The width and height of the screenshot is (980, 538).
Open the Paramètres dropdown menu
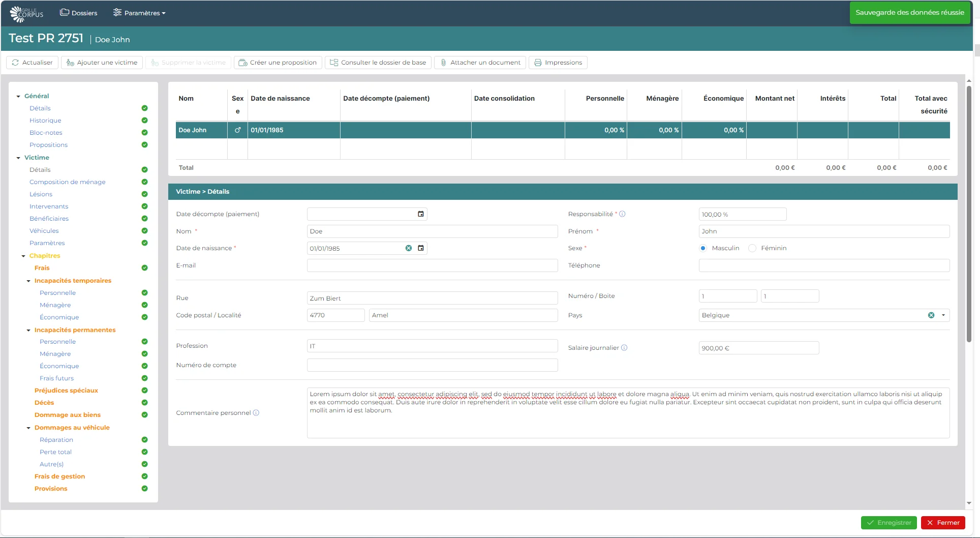[x=139, y=13]
